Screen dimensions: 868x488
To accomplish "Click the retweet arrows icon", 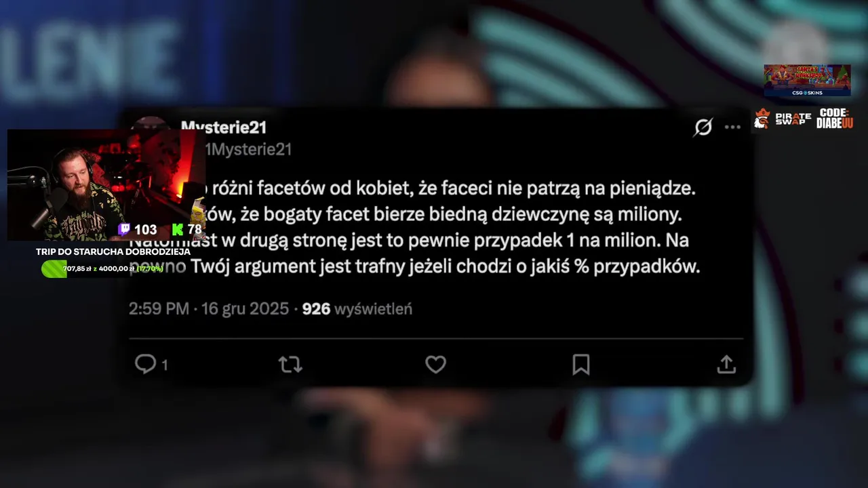I will 290,365.
